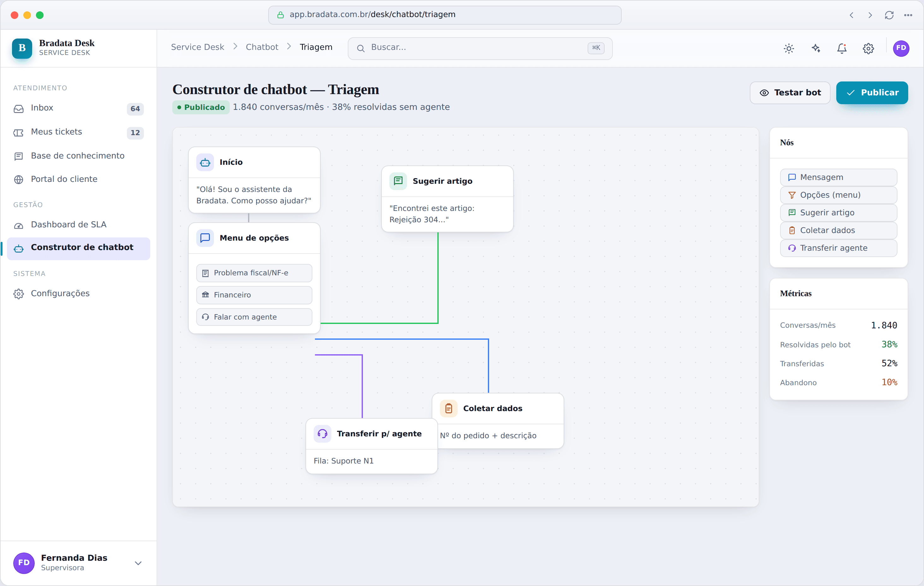Select the Início node header
Image resolution: width=924 pixels, height=586 pixels.
point(254,162)
